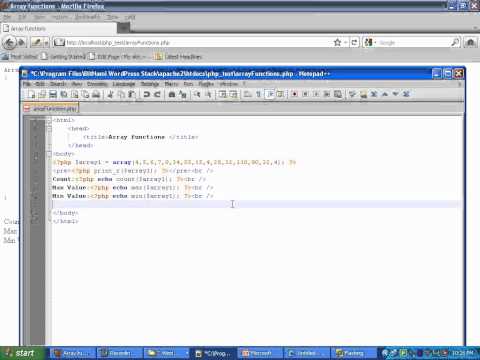Image resolution: width=480 pixels, height=360 pixels.
Task: Open the Encoding menu
Action: tap(97, 84)
